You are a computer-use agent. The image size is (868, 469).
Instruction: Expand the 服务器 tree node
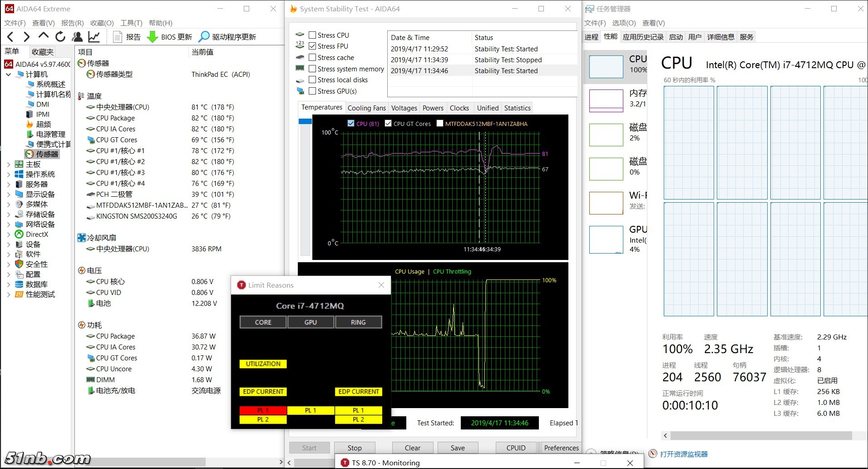click(x=9, y=184)
